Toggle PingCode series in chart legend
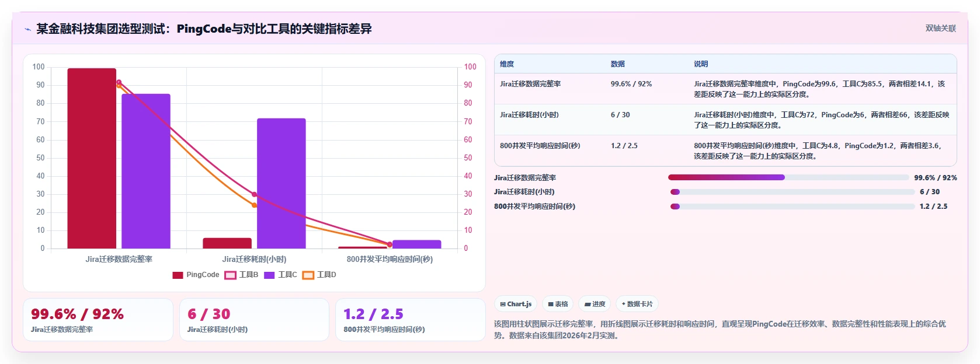Image resolution: width=980 pixels, height=364 pixels. click(196, 275)
